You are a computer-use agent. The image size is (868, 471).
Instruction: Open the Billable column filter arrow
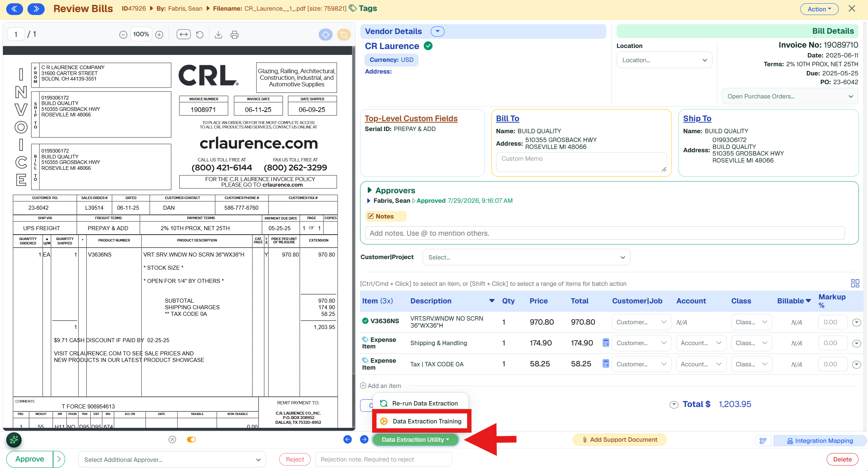808,301
